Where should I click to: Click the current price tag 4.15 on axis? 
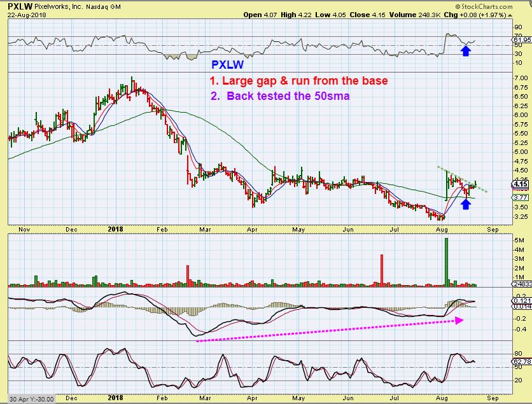click(521, 185)
